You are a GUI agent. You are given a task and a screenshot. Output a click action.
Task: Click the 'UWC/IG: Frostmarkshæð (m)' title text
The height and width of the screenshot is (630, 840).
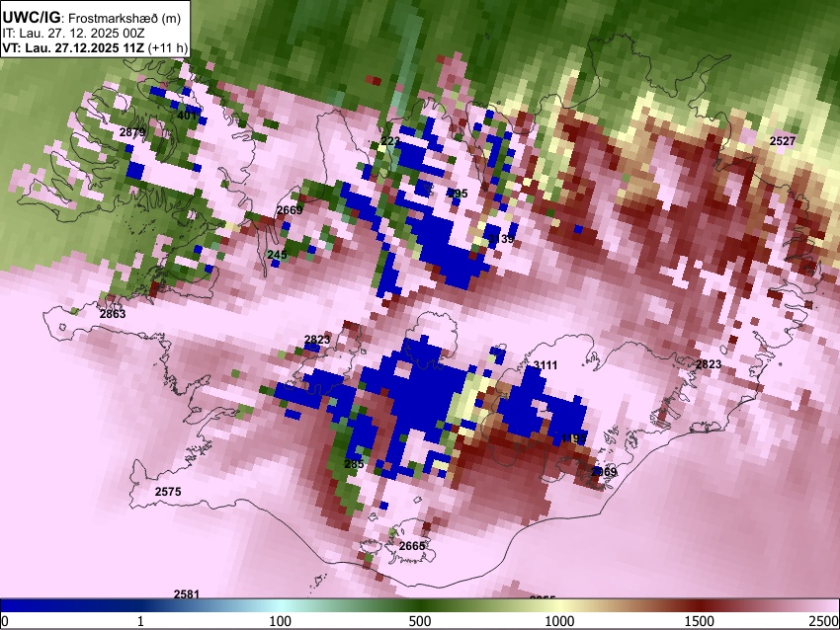click(x=92, y=17)
